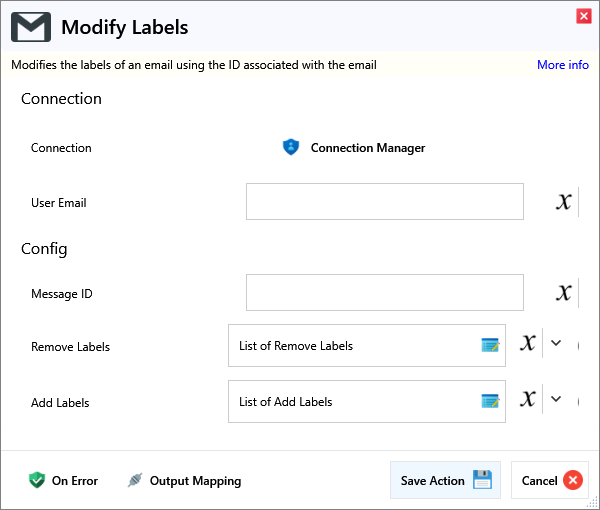Screen dimensions: 600x510
Task: Click the Connection Manager link text
Action: tap(367, 148)
